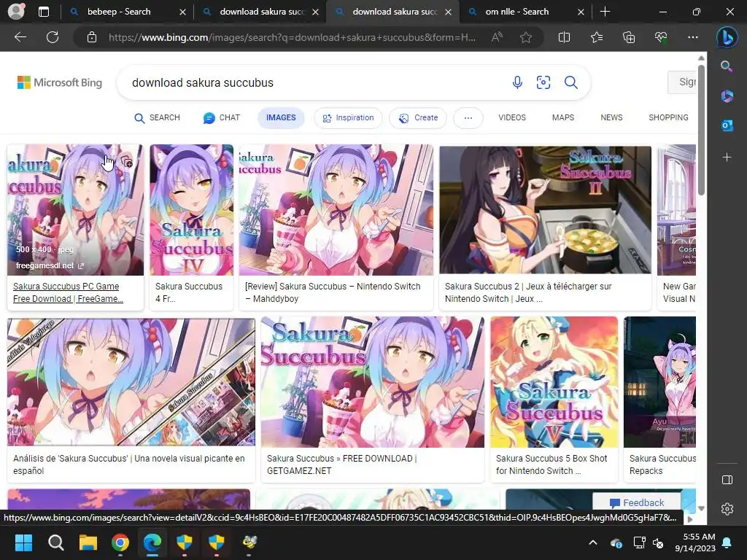
Task: Open freegamesdl.net source link
Action: pyautogui.click(x=50, y=265)
